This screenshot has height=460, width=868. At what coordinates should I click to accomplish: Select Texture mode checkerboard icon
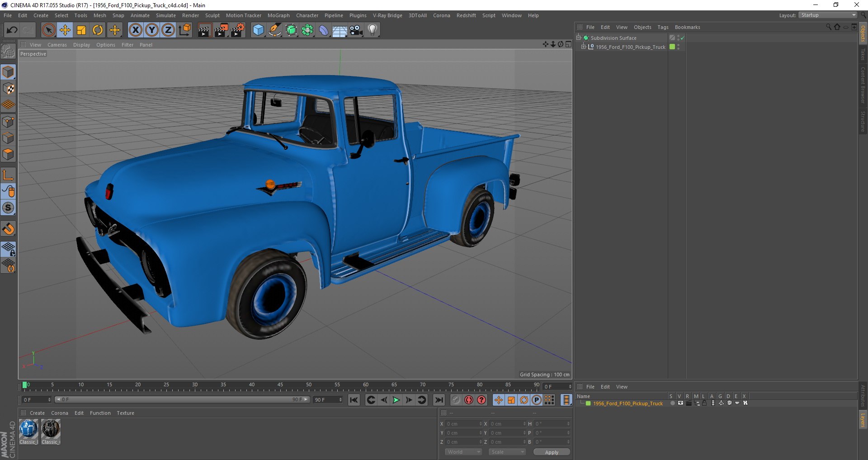coord(8,88)
